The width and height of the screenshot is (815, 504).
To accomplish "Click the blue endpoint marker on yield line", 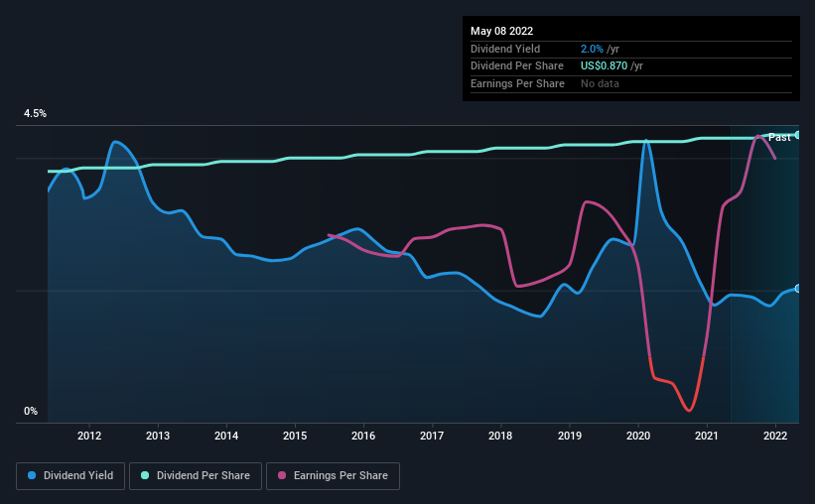I will [797, 289].
